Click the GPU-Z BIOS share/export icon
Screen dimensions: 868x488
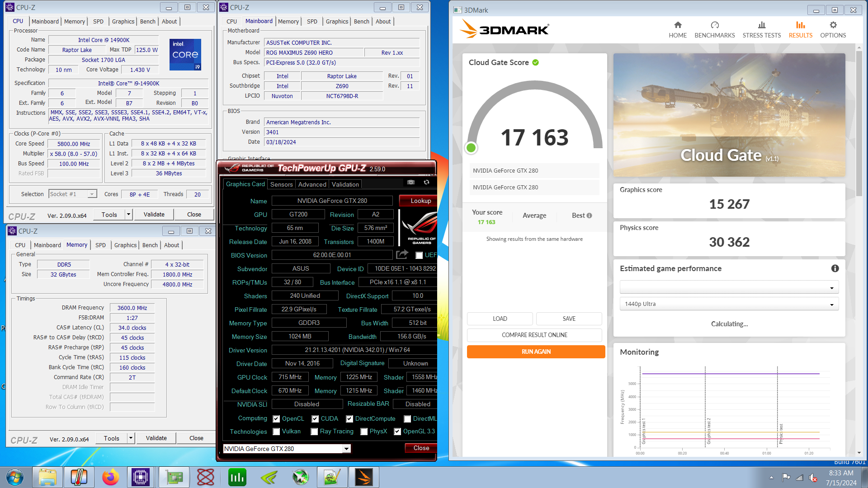click(x=402, y=255)
